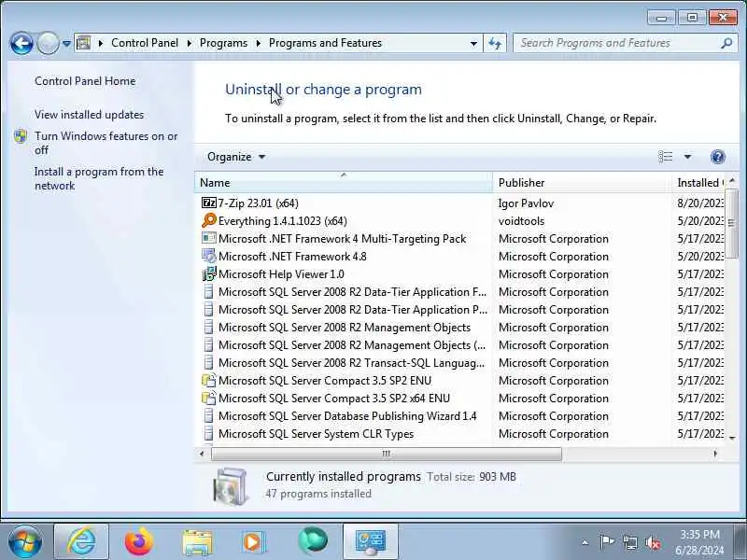Image resolution: width=747 pixels, height=560 pixels.
Task: Click the Back navigation arrow button
Action: click(x=21, y=43)
